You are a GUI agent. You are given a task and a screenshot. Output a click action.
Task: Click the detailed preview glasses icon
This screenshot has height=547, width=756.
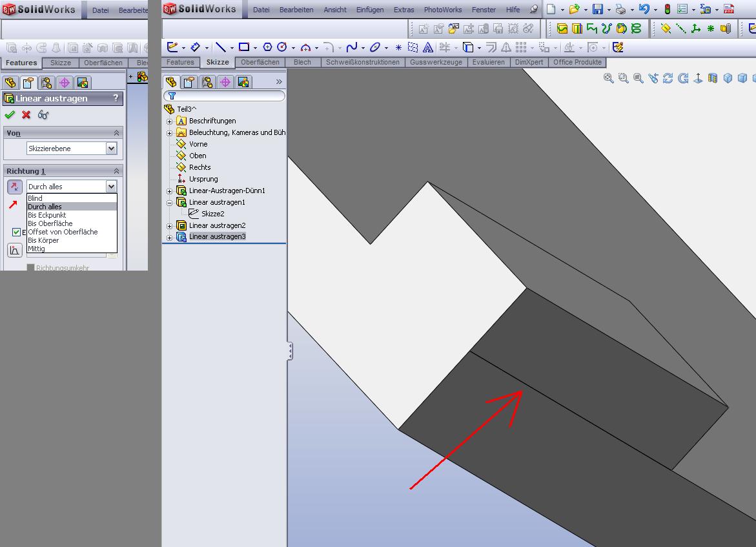[43, 115]
